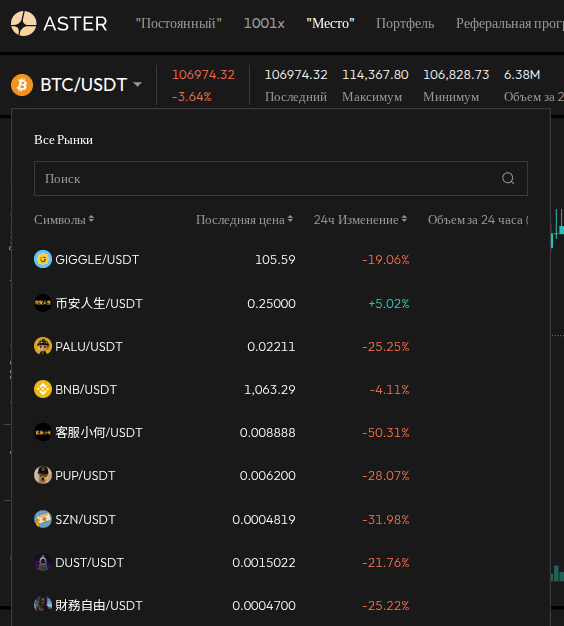The width and height of the screenshot is (564, 626).
Task: Click DUST price 0.0015022
Action: coord(264,563)
